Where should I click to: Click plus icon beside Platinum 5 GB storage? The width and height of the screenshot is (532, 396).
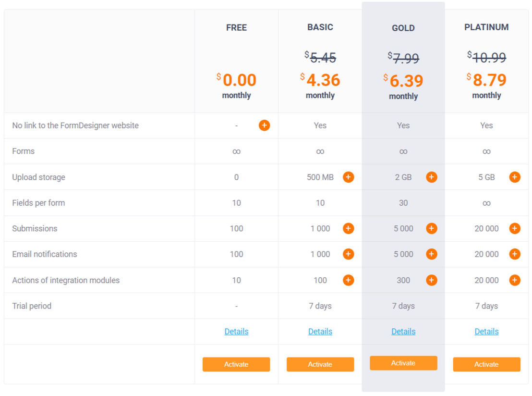(x=514, y=177)
